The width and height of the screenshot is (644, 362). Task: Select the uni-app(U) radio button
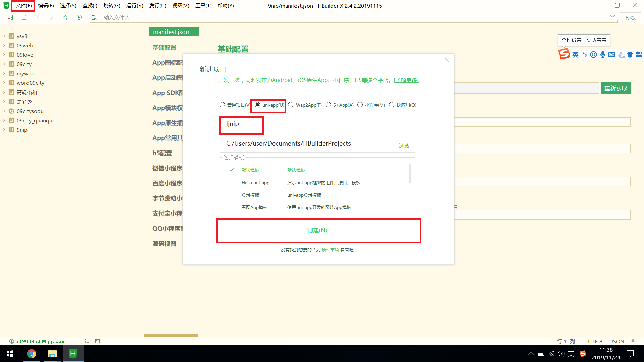tap(257, 105)
